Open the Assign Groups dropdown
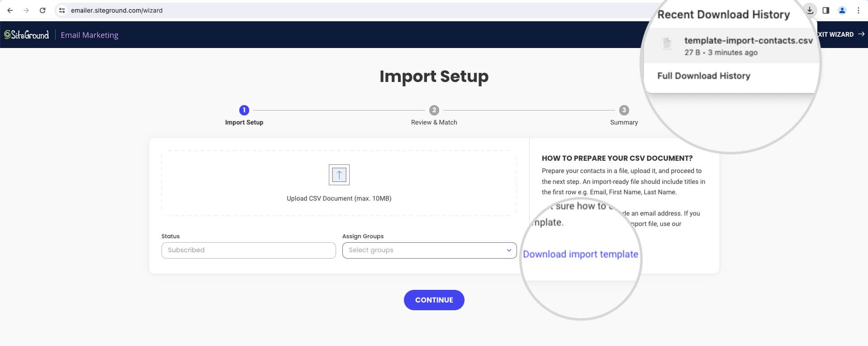Image resolution: width=868 pixels, height=346 pixels. click(430, 250)
